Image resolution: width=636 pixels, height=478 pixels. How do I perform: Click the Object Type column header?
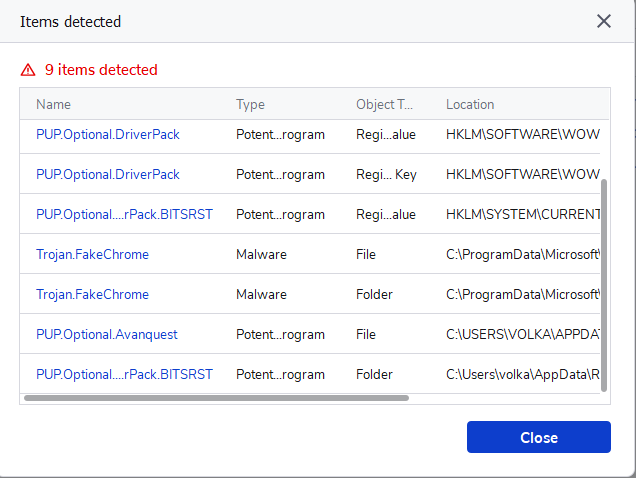click(384, 104)
